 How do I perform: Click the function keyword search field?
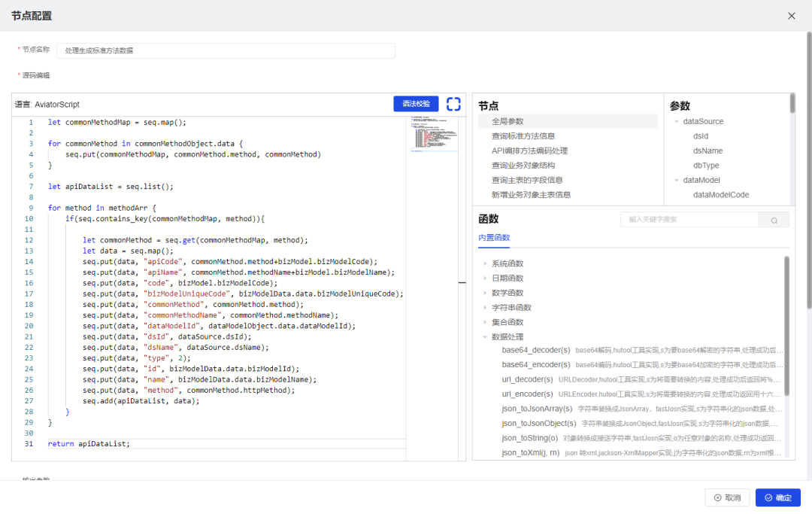point(689,220)
